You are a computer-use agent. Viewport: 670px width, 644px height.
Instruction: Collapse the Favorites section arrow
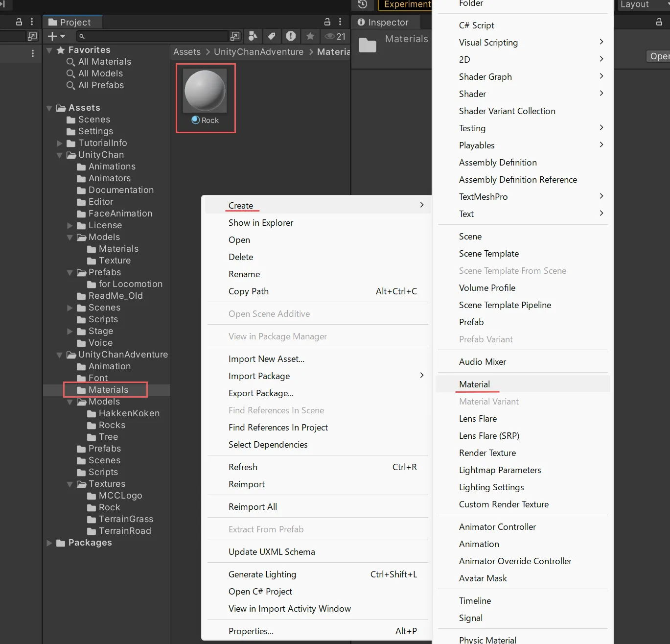[49, 50]
